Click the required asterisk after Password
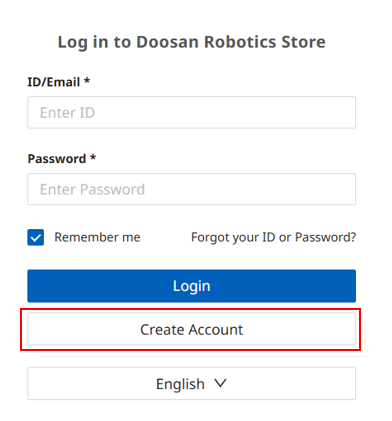The image size is (392, 421). click(x=93, y=157)
